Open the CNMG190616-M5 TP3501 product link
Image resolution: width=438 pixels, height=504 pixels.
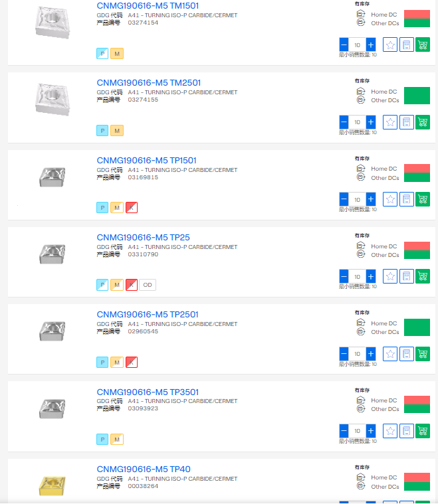tap(148, 392)
